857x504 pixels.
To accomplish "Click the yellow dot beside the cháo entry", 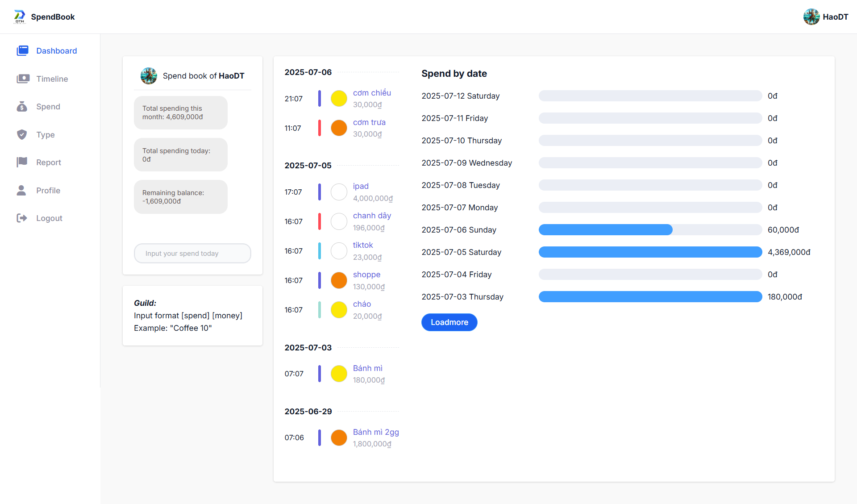I will pyautogui.click(x=339, y=309).
